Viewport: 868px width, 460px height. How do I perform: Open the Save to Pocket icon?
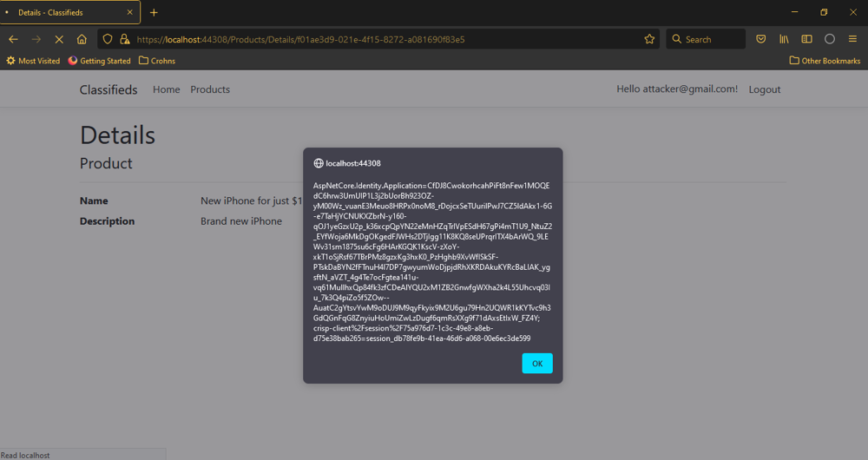[x=760, y=39]
